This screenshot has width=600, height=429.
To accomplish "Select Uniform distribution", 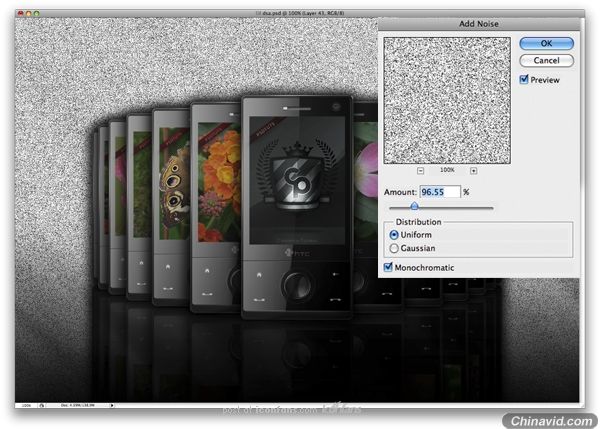I will click(395, 234).
